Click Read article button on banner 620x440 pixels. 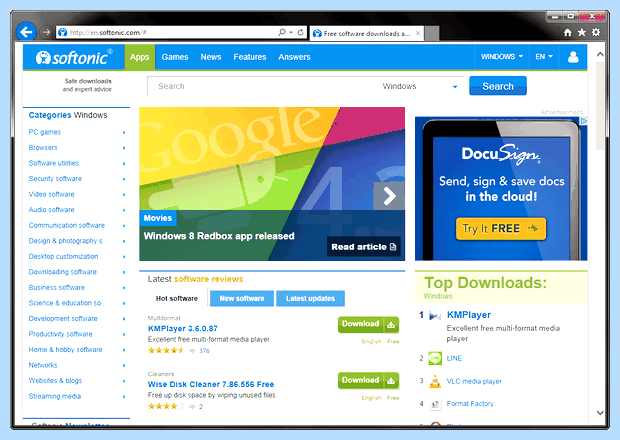click(x=363, y=247)
